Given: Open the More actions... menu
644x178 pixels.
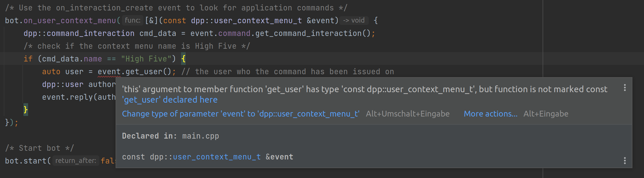Looking at the screenshot, I should pyautogui.click(x=490, y=114).
